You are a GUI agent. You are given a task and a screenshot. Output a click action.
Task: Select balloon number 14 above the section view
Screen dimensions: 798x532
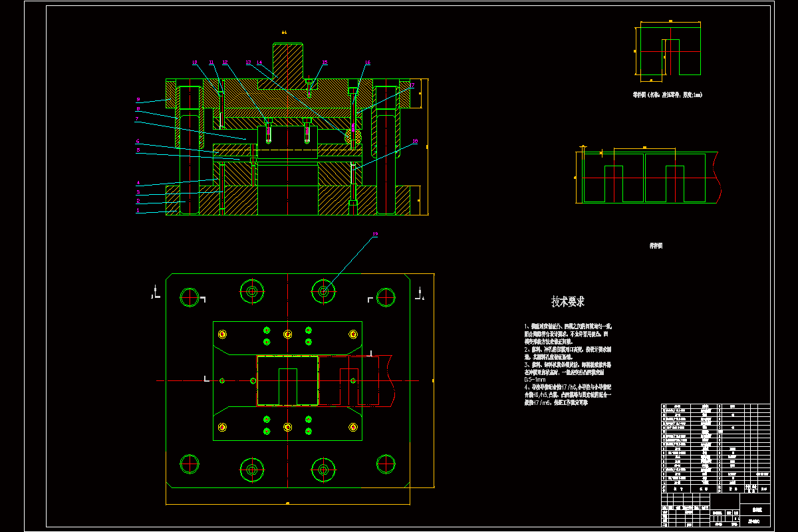pos(259,63)
